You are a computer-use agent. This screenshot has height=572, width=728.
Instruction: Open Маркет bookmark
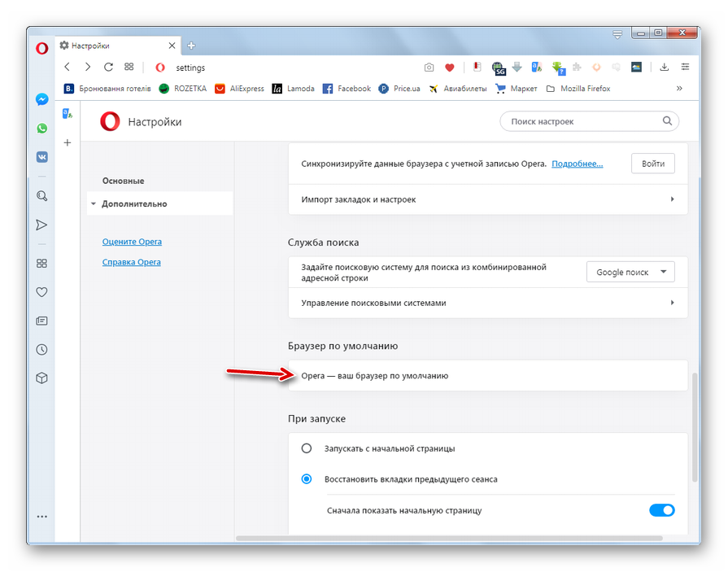[517, 88]
